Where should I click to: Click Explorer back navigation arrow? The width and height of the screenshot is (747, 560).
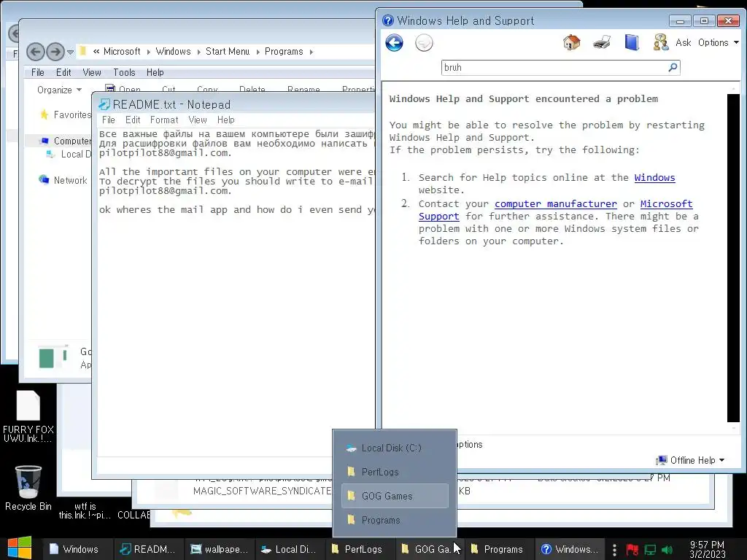(x=35, y=52)
